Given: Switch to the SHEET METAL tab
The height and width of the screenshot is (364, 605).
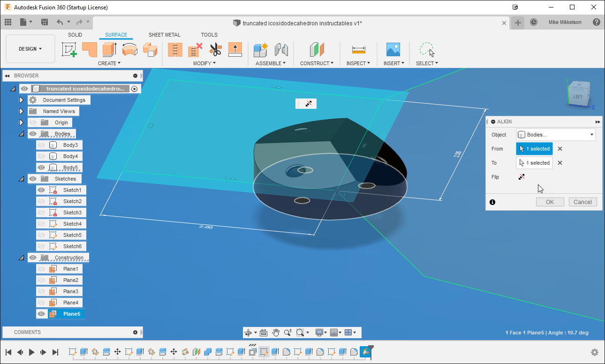Looking at the screenshot, I should tap(164, 34).
